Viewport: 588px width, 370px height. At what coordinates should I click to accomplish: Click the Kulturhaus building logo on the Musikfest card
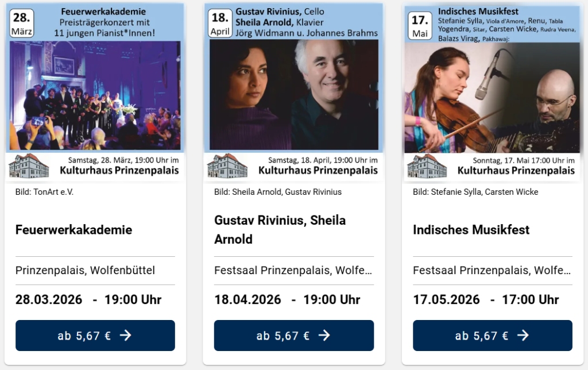pos(427,165)
